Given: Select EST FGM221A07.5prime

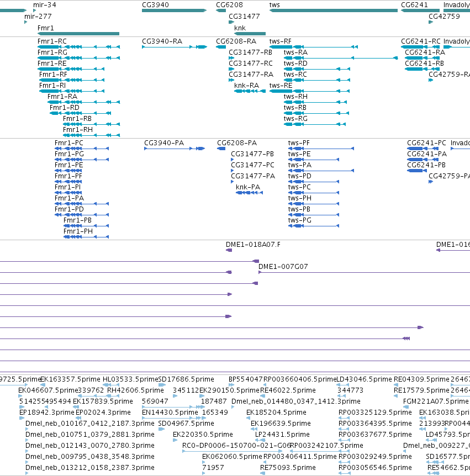Looking at the screenshot, I should pos(405,407).
